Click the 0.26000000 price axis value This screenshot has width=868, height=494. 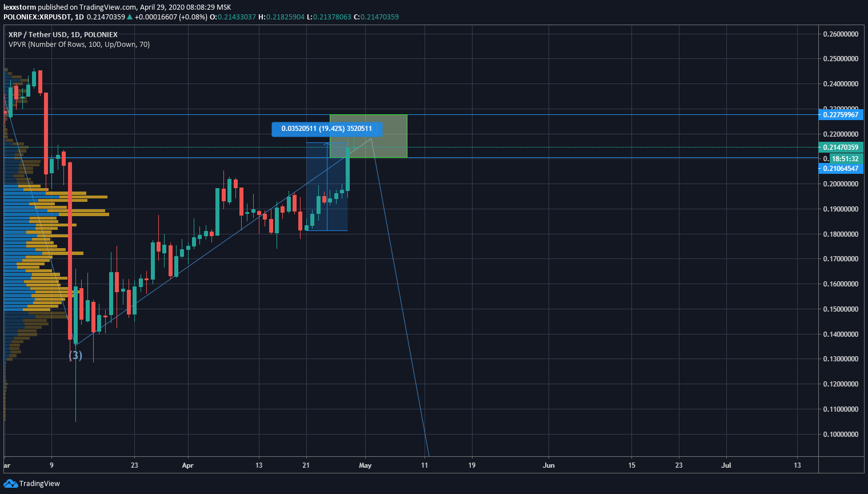[x=841, y=34]
